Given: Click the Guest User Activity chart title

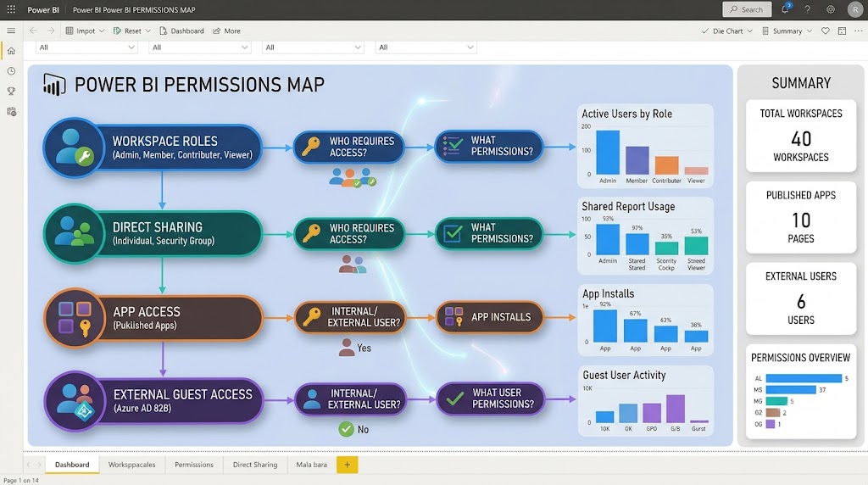Looking at the screenshot, I should pyautogui.click(x=624, y=375).
